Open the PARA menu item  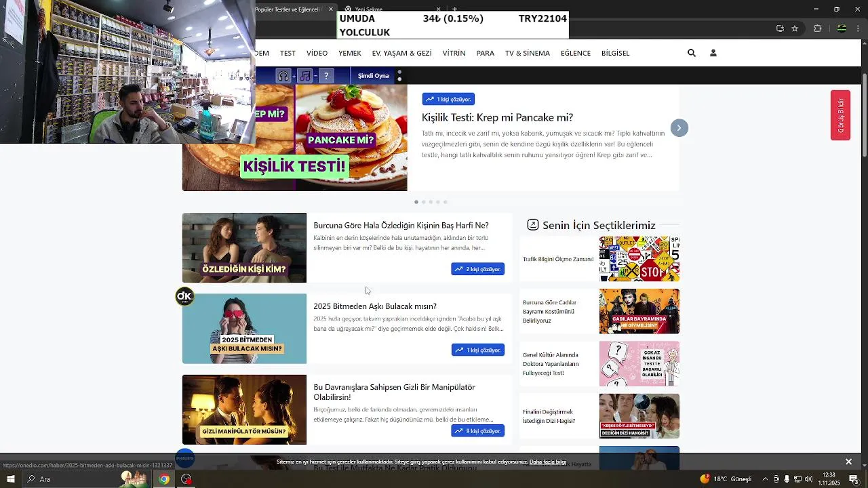tap(485, 53)
